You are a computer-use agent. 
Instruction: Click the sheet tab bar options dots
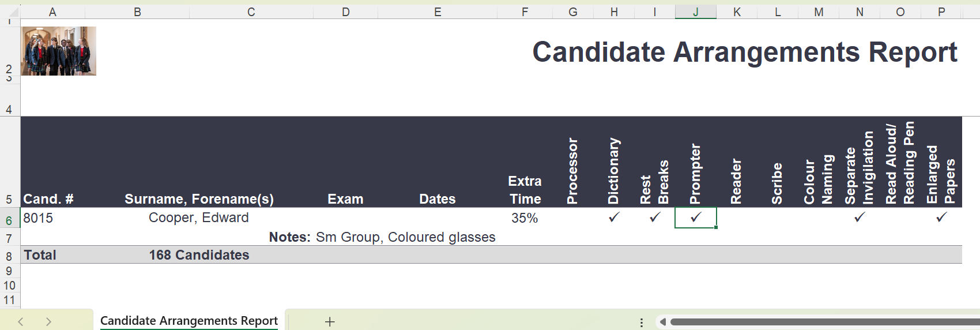[642, 322]
